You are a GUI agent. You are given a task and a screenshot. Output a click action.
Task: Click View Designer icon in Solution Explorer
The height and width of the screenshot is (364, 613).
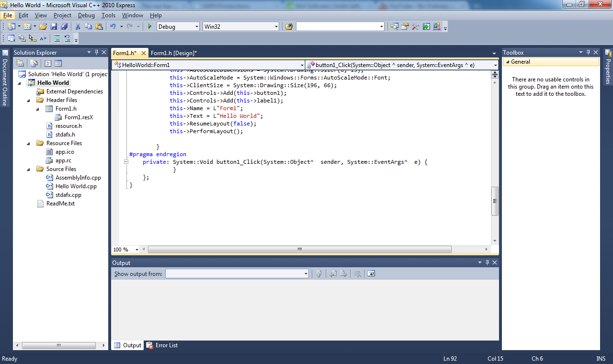(58, 63)
